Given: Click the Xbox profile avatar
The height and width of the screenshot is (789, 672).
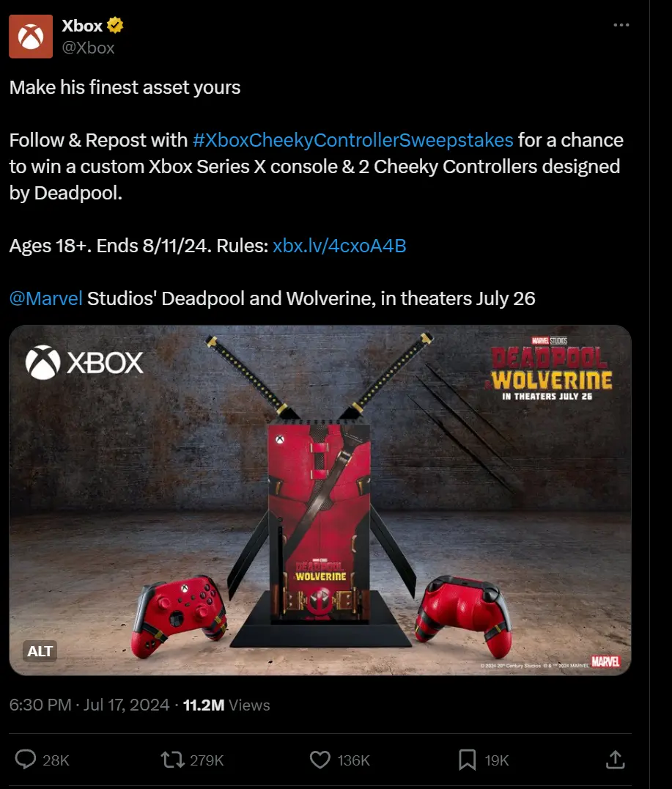Looking at the screenshot, I should [x=31, y=36].
